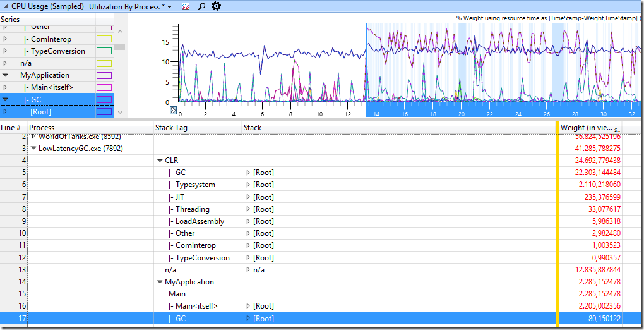Select the JIT stack tag cell

pyautogui.click(x=198, y=197)
